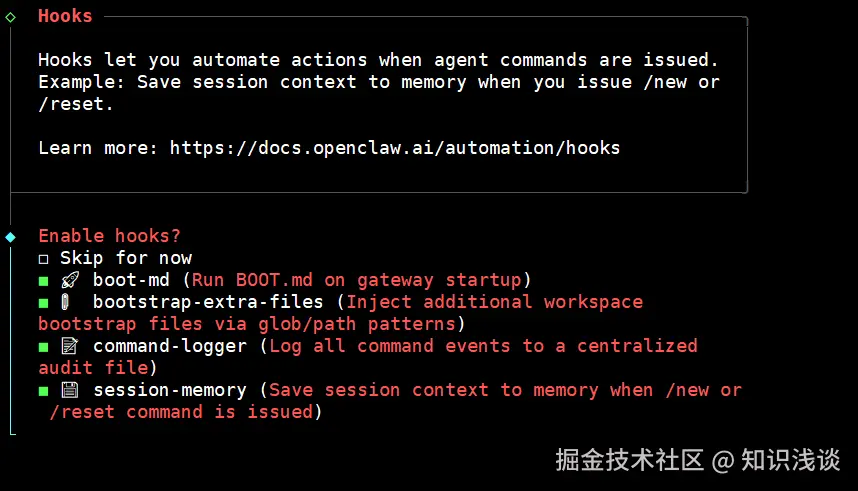Open the docs.openclaw.ai automation hooks link
The width and height of the screenshot is (858, 491).
pos(394,148)
